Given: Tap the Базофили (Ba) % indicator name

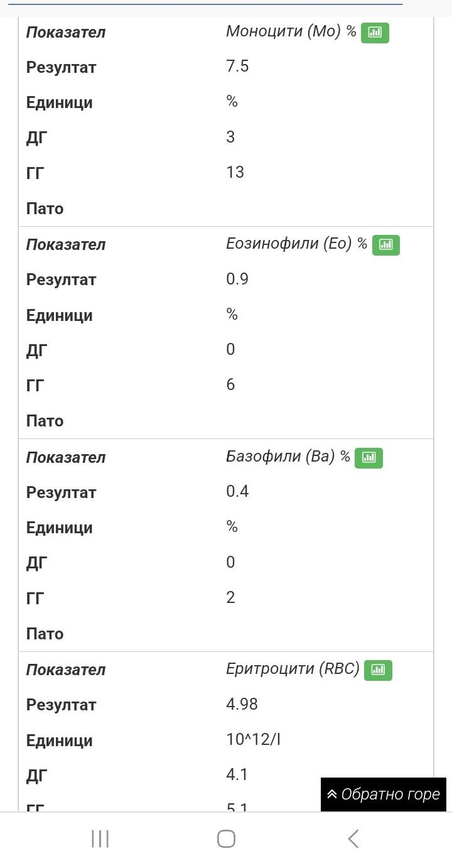Looking at the screenshot, I should coord(288,457).
